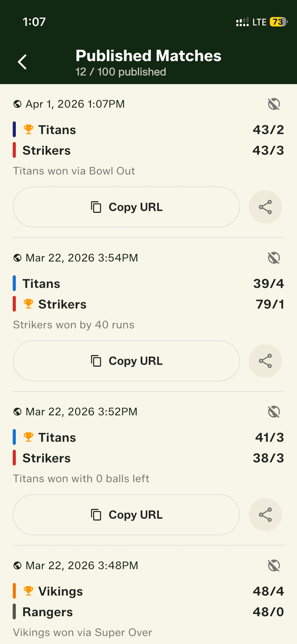
Task: Click the globe icon on the Mar 22, 3:48PM match
Action: pyautogui.click(x=17, y=565)
